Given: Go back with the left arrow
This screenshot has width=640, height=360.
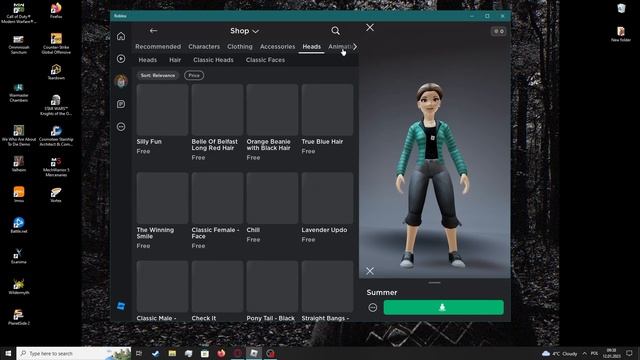Looking at the screenshot, I should [153, 31].
